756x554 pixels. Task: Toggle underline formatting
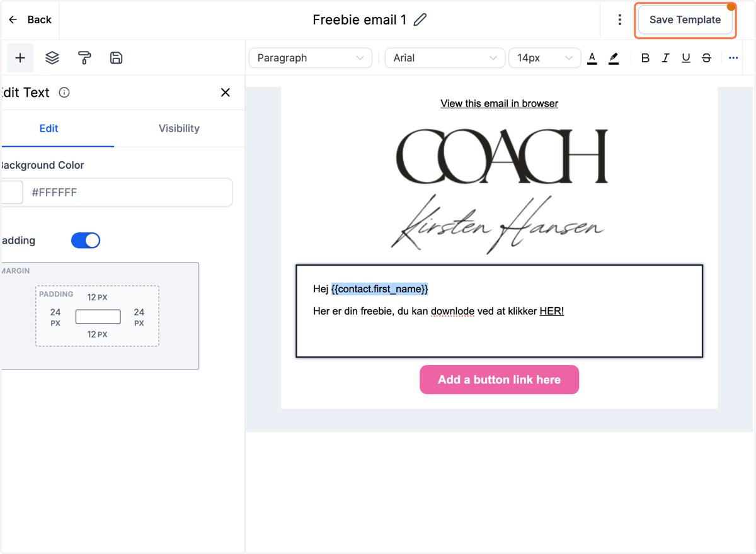tap(686, 58)
